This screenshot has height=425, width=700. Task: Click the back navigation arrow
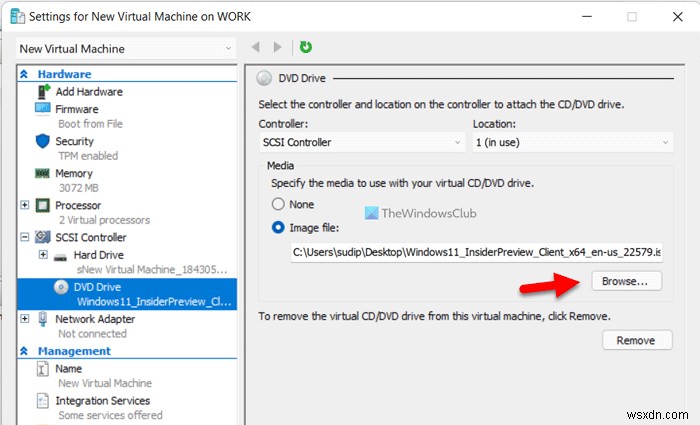(256, 47)
